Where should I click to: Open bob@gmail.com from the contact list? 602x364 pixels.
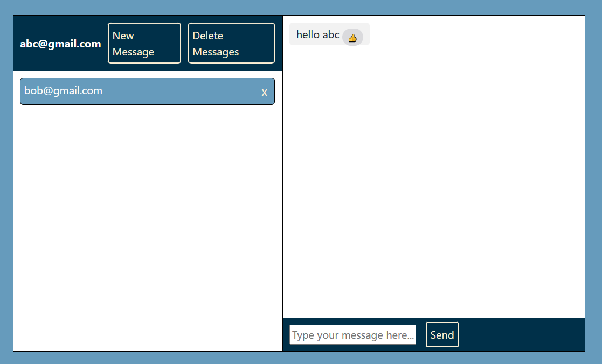[108, 91]
